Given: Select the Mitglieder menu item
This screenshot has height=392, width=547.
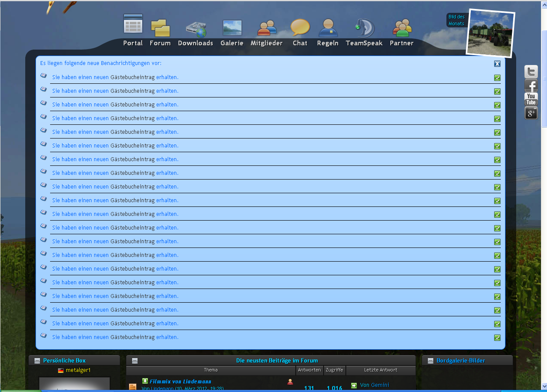Looking at the screenshot, I should tap(267, 43).
